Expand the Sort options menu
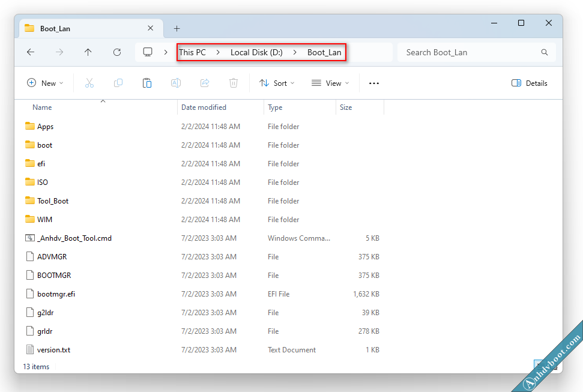The image size is (583, 392). pyautogui.click(x=277, y=83)
